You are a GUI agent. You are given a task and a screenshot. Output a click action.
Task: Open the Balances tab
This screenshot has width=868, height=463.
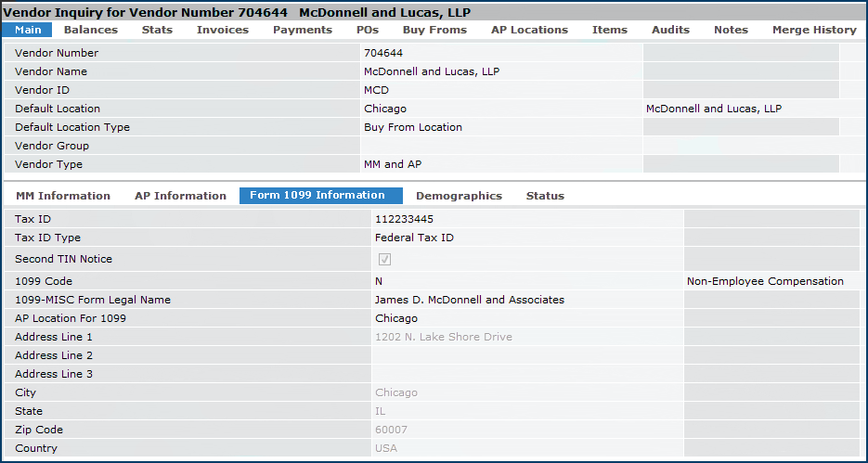click(91, 30)
